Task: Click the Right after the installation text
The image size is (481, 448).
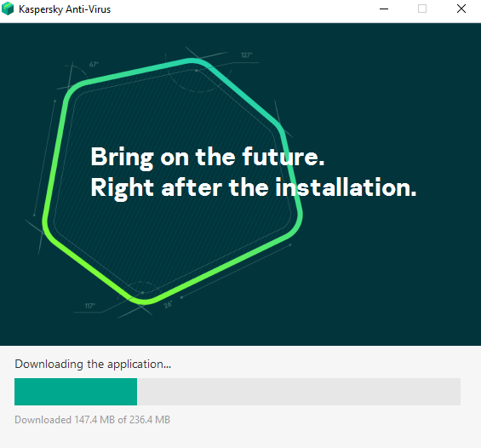Action: (x=254, y=188)
